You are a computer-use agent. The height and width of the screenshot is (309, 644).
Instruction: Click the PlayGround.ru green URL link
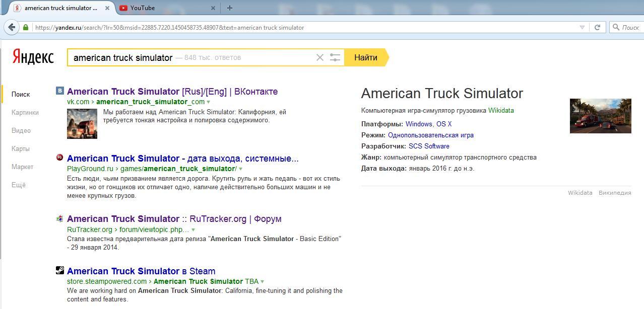pyautogui.click(x=90, y=169)
